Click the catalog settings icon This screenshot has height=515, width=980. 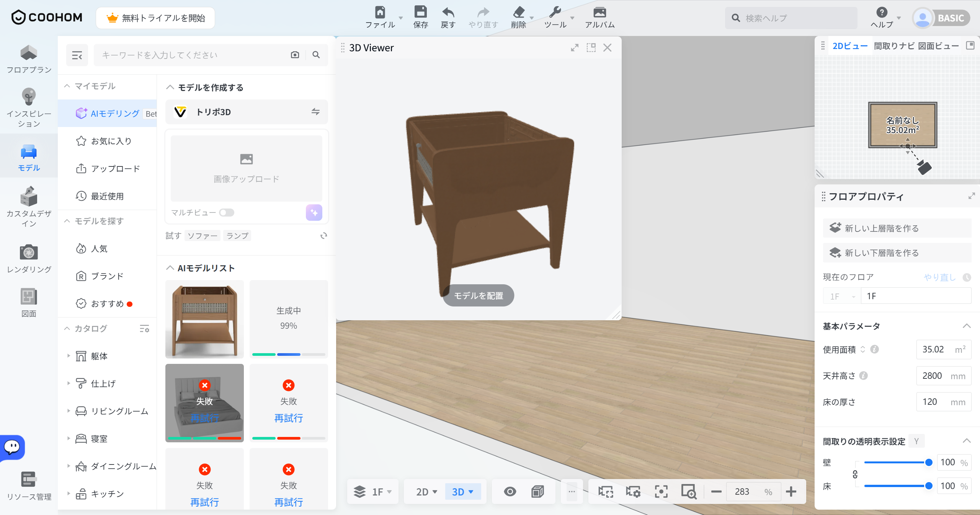144,329
